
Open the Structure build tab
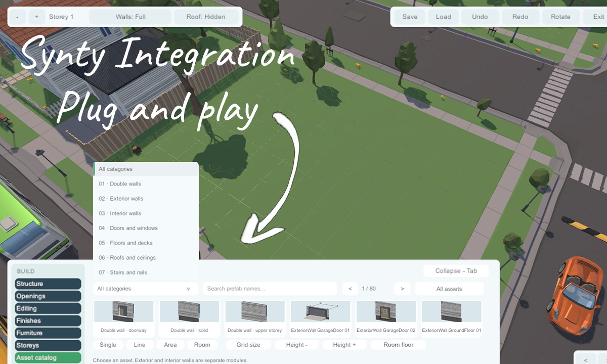[48, 284]
